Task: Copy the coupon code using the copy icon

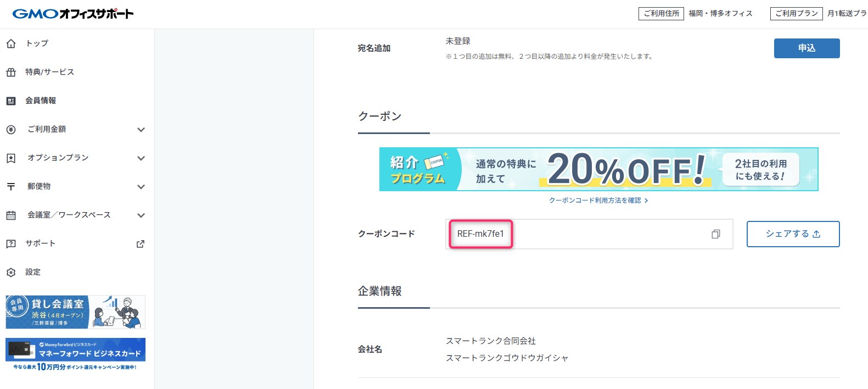Action: pyautogui.click(x=715, y=234)
